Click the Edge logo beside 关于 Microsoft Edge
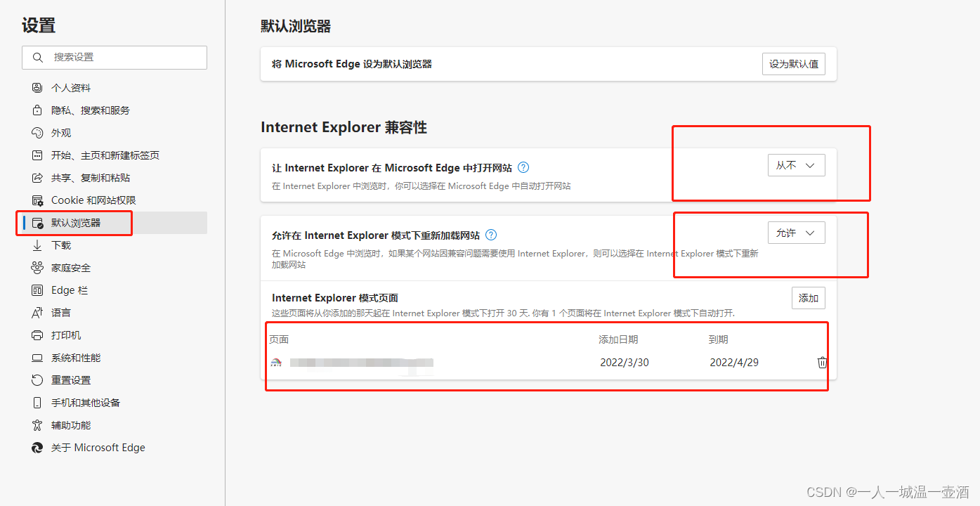Image resolution: width=980 pixels, height=506 pixels. pyautogui.click(x=37, y=448)
